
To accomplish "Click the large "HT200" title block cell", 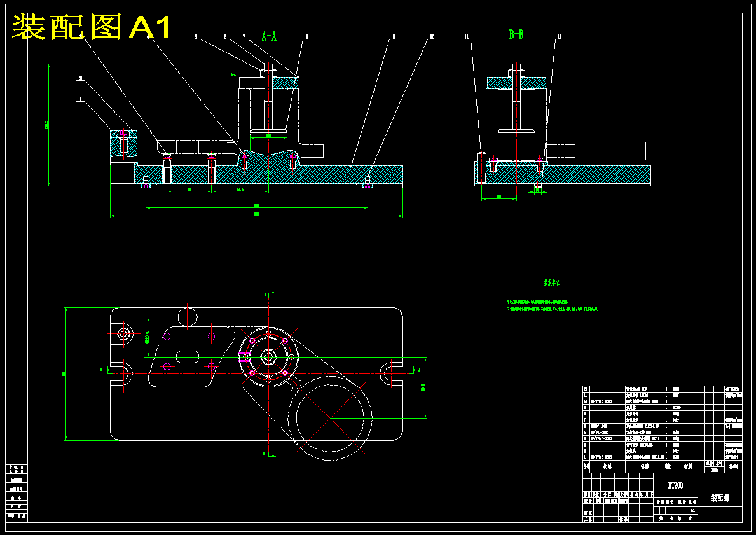I will pos(675,485).
